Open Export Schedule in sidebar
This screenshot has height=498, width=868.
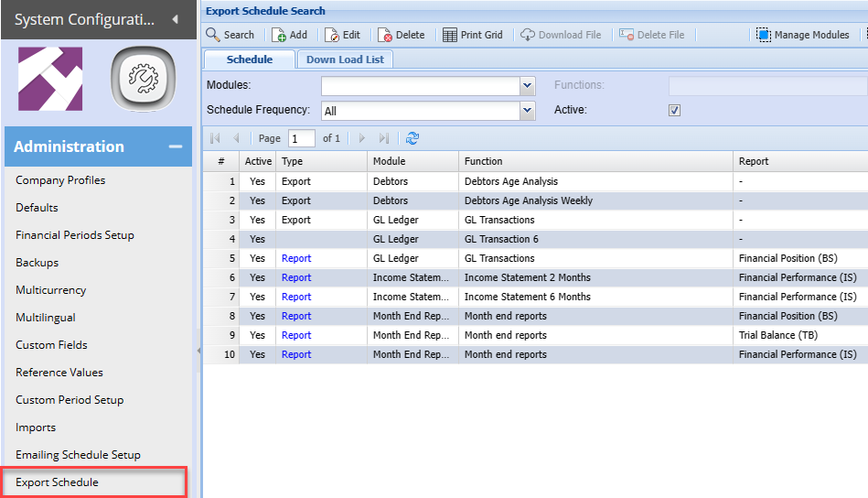[x=57, y=482]
